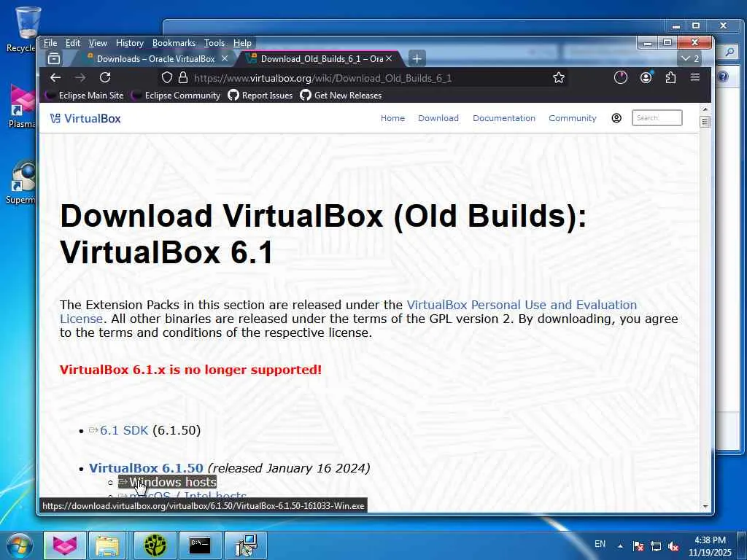Viewport: 747px width, 560px height.
Task: Open the Download page navigation link
Action: coord(438,118)
